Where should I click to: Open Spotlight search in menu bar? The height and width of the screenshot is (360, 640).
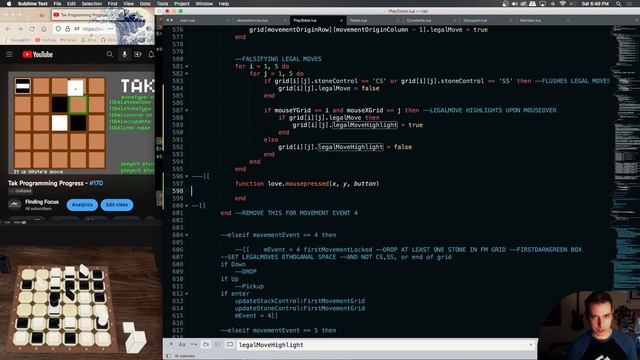(618, 4)
